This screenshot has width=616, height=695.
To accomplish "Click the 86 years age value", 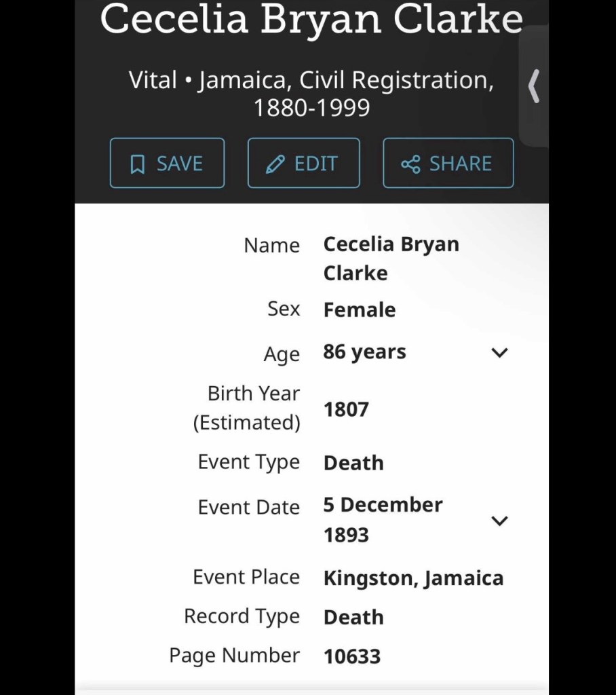I will [365, 352].
